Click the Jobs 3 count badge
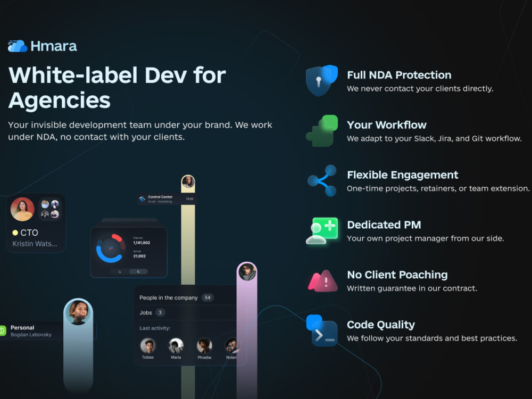The height and width of the screenshot is (399, 532). click(160, 312)
